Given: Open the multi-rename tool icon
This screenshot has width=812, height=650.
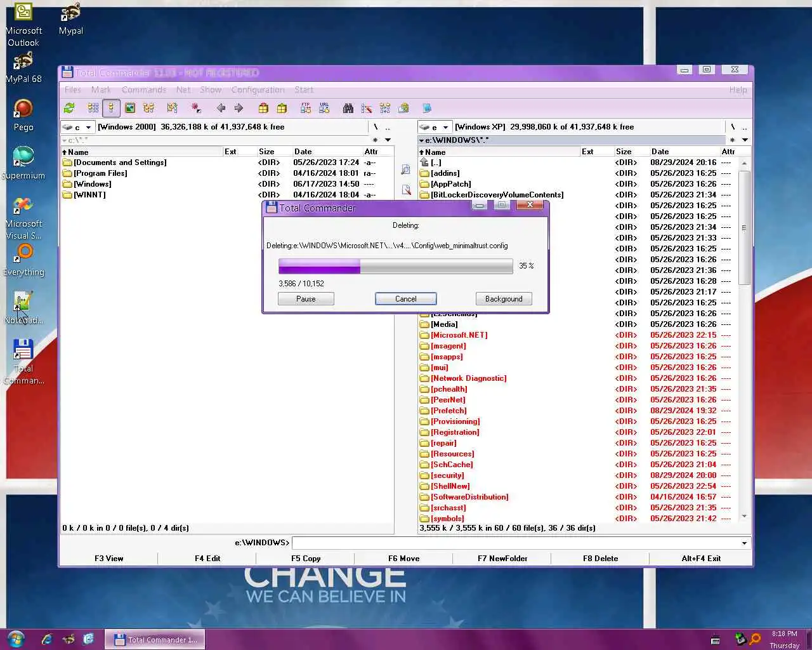Looking at the screenshot, I should (367, 109).
